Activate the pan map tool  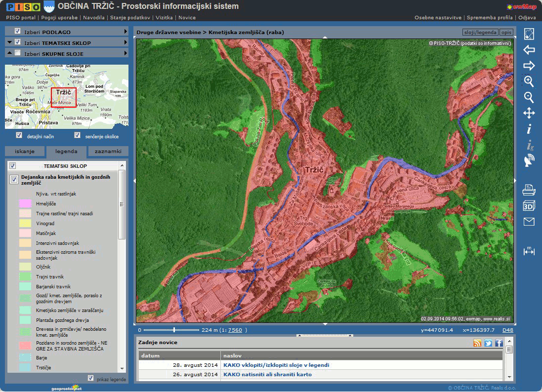(x=529, y=113)
